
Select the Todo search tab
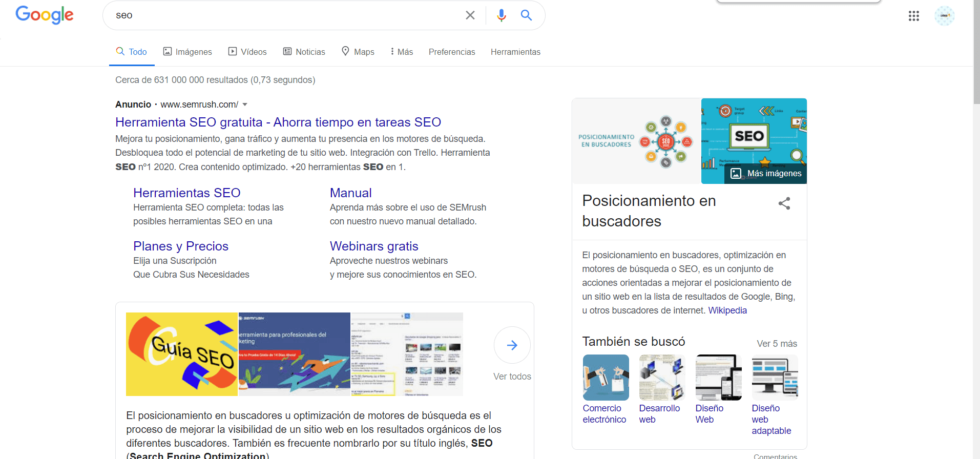tap(132, 52)
